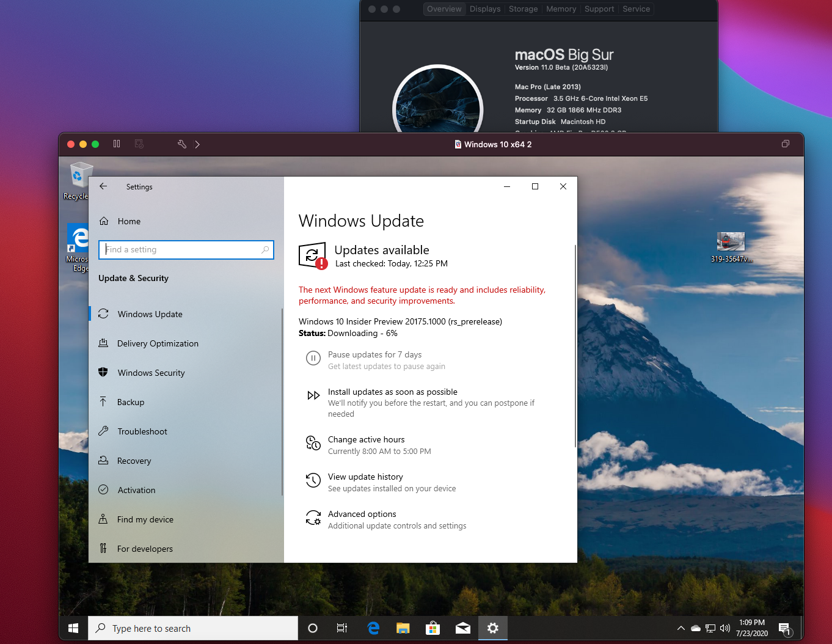Launch Microsoft Edge from taskbar
The width and height of the screenshot is (832, 644).
pos(373,628)
